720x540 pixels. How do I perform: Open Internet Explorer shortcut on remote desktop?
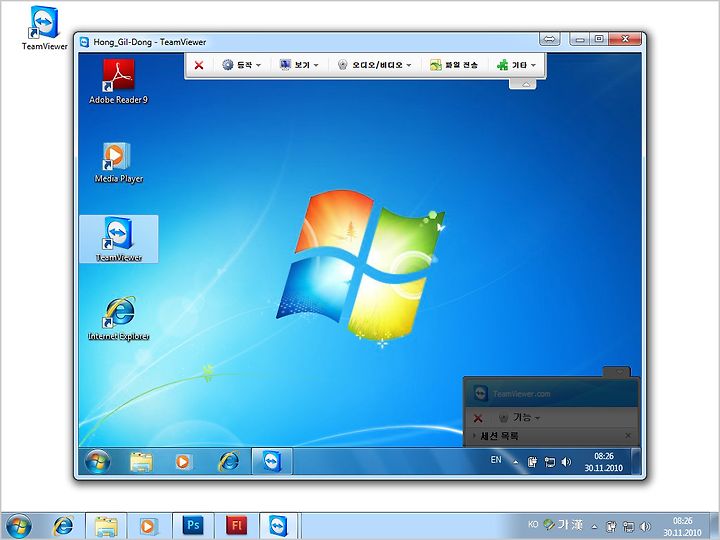point(118,318)
